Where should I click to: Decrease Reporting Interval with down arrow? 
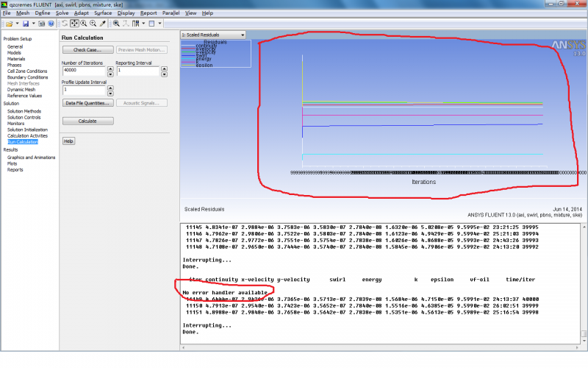(164, 74)
